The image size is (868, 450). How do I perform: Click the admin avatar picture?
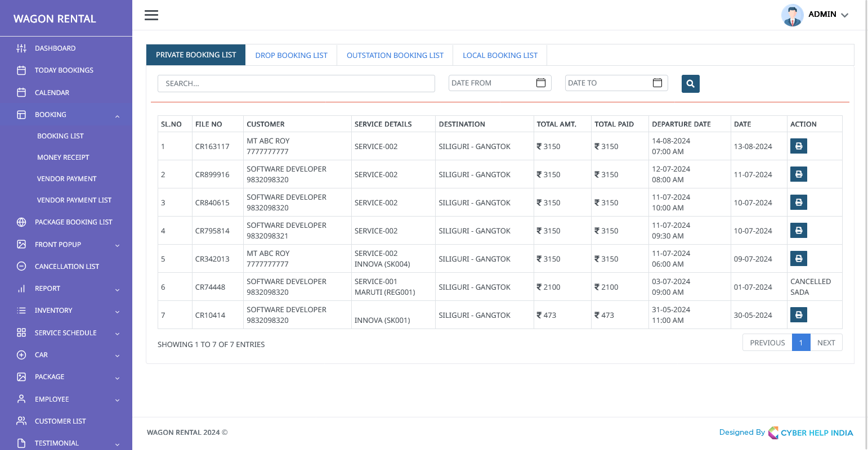[792, 15]
